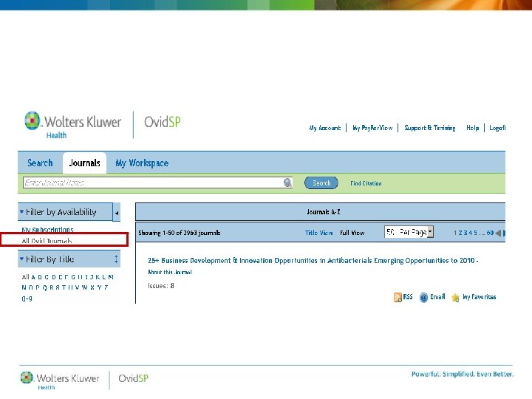532x399 pixels.
Task: Click the 'Journals A-Z' header text
Action: pos(324,212)
